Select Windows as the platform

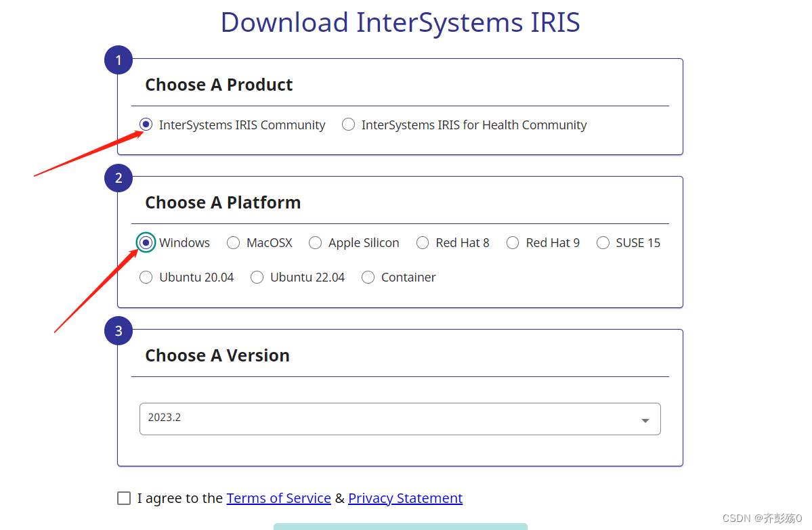point(146,242)
